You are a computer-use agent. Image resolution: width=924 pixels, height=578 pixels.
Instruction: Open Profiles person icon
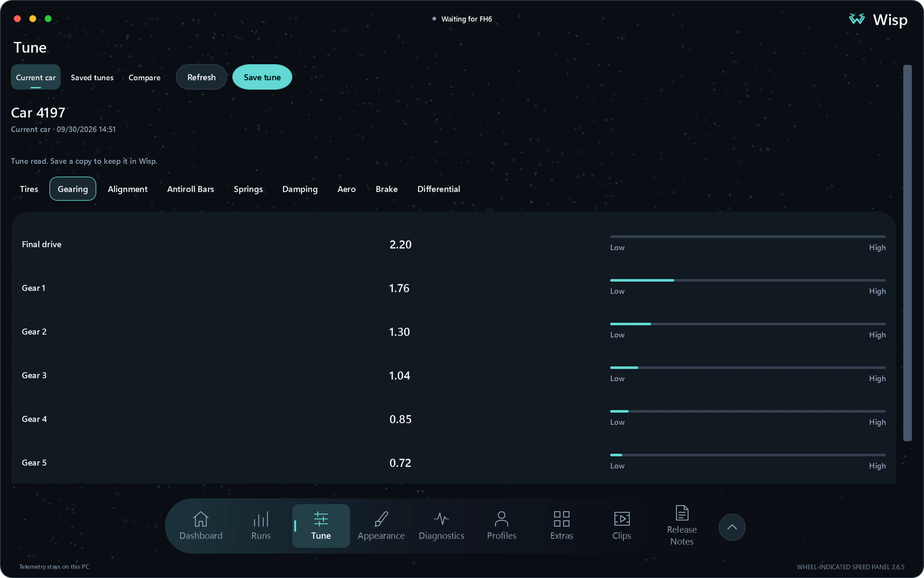(x=501, y=519)
